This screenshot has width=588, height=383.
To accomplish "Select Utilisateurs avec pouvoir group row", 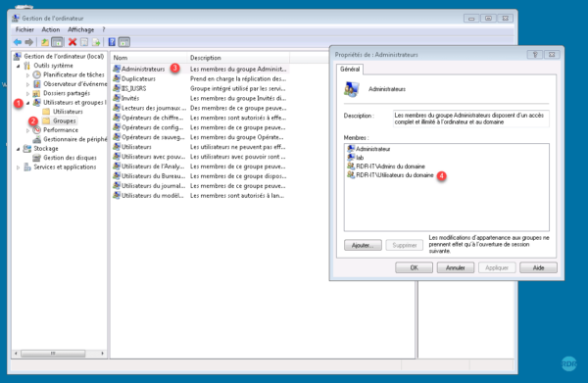I will pos(201,157).
